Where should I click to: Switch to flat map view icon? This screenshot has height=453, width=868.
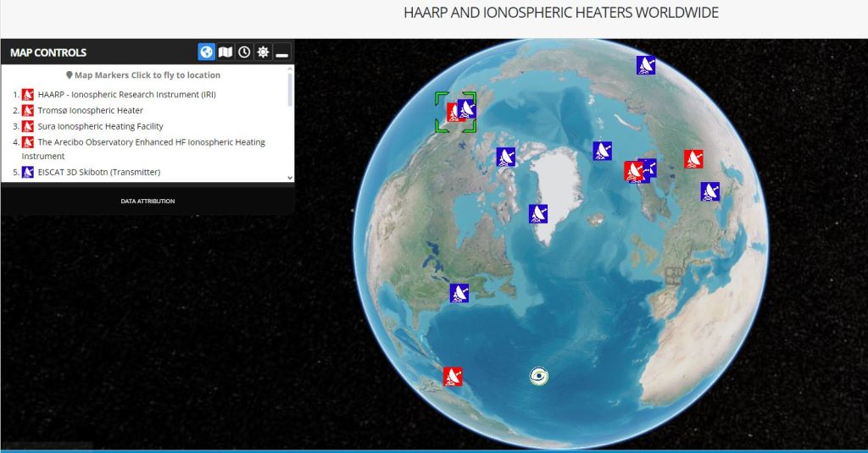tap(225, 52)
